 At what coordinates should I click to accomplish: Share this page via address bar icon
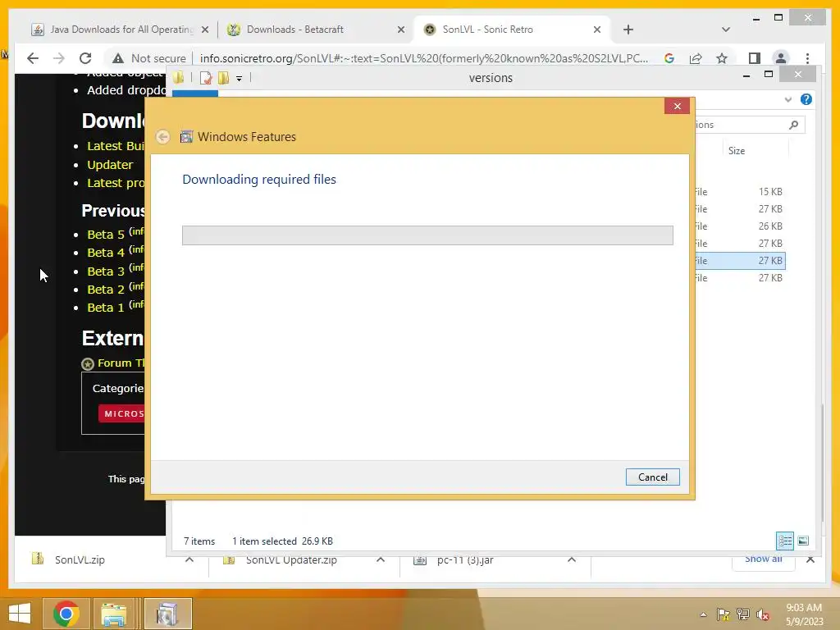(696, 58)
